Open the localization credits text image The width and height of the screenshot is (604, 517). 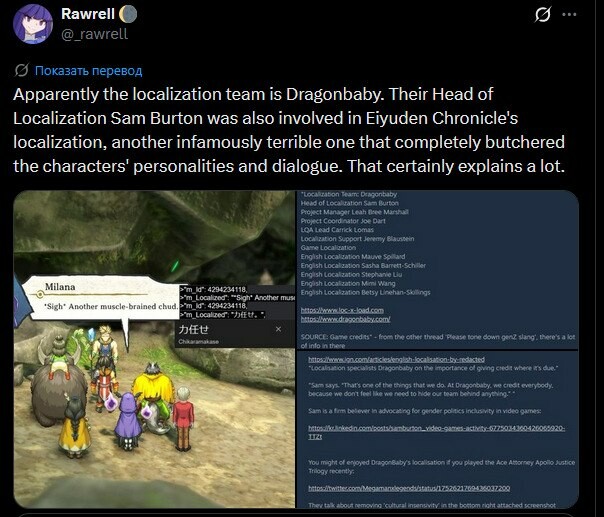point(437,270)
